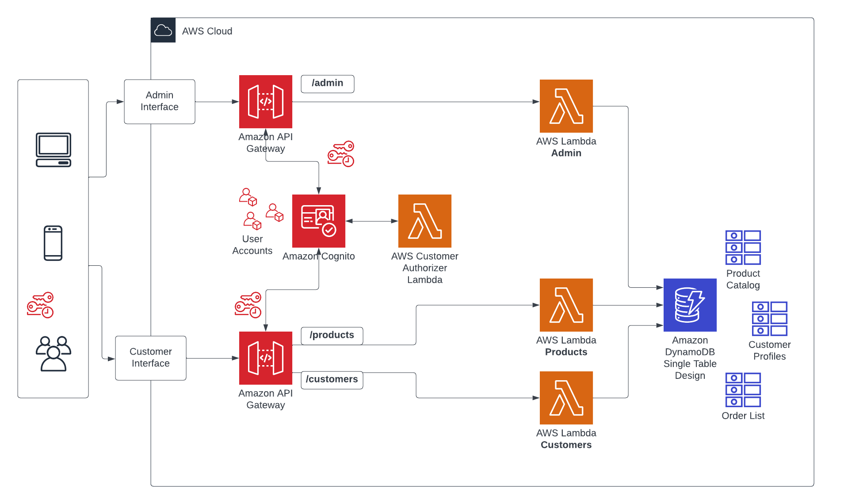Click the admin Amazon API Gateway label
The width and height of the screenshot is (863, 504).
point(266,143)
